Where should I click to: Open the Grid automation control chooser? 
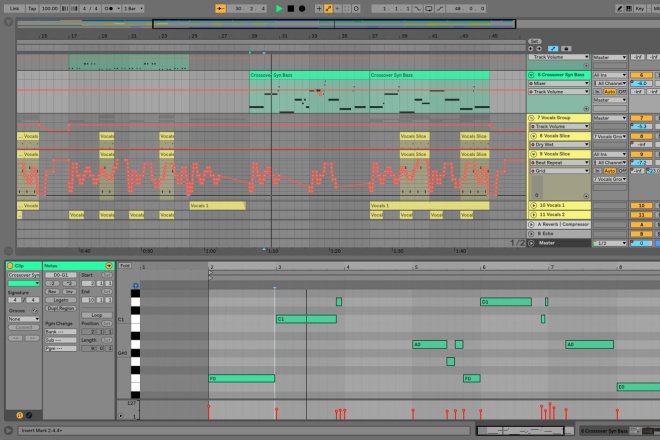[x=559, y=171]
